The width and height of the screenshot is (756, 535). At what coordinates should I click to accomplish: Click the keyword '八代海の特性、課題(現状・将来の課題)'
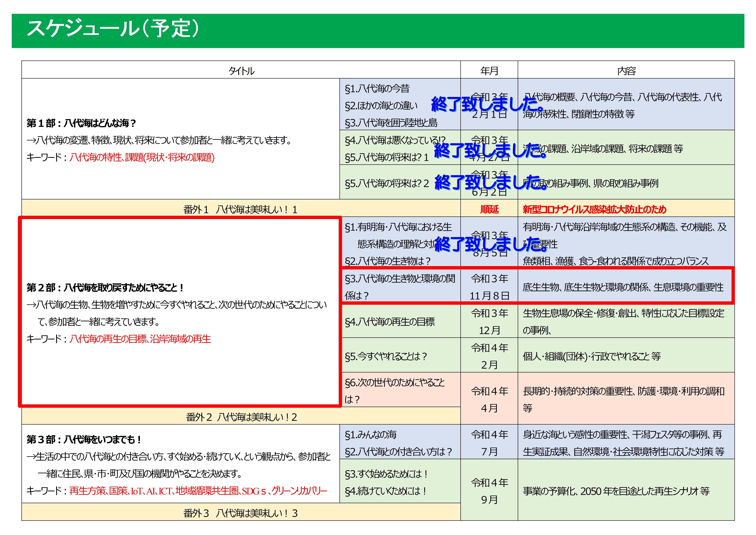[x=142, y=157]
